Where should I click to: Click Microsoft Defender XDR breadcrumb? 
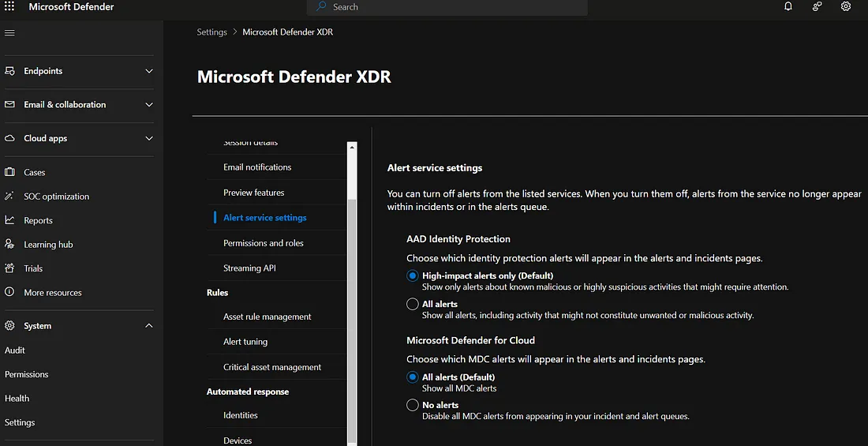[x=288, y=32]
